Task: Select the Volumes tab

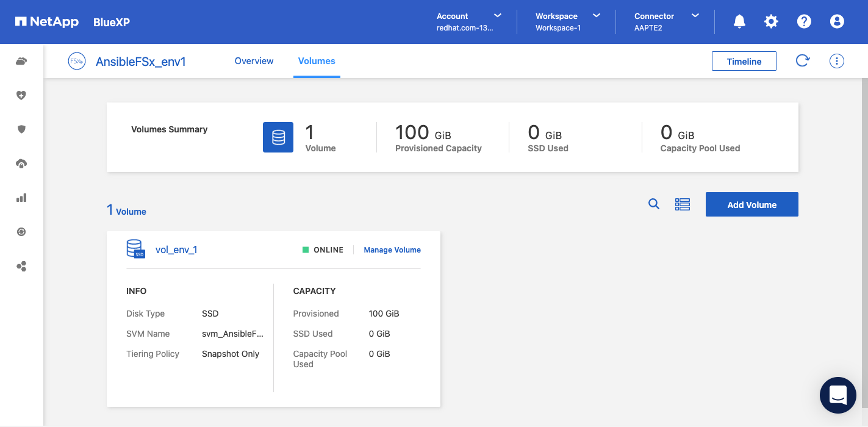Action: click(317, 61)
